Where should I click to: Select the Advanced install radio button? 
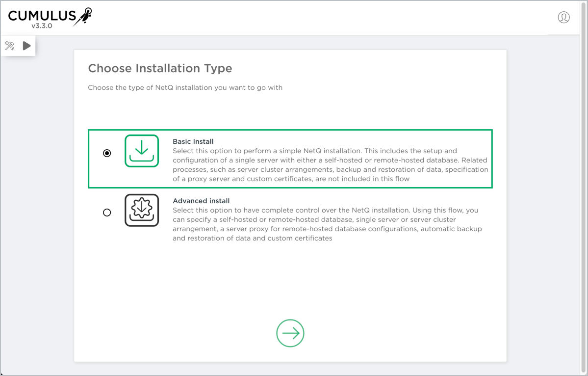tap(107, 213)
